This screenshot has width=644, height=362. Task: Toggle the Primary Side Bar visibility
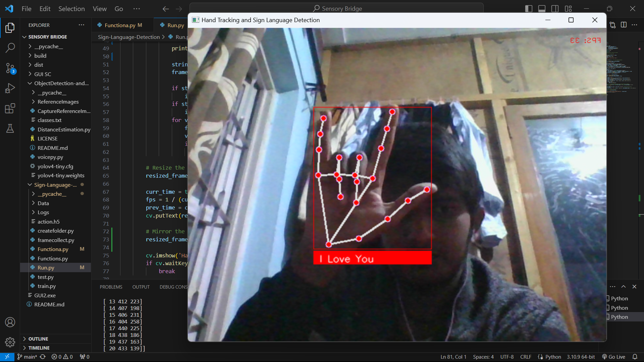(528, 8)
